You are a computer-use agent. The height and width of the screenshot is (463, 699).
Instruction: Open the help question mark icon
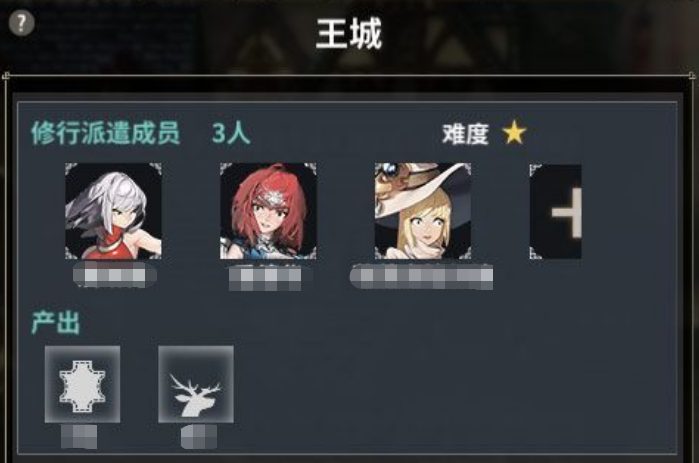click(x=21, y=23)
